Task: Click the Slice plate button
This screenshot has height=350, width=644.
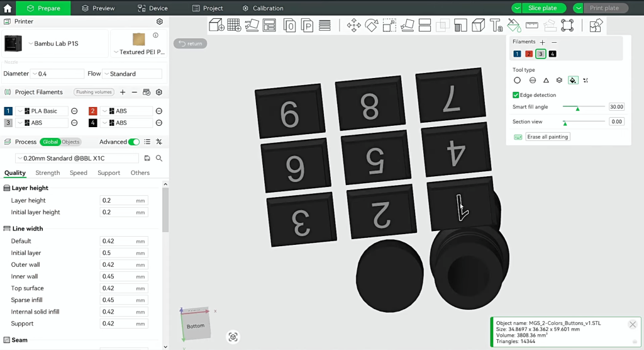Action: tap(543, 8)
